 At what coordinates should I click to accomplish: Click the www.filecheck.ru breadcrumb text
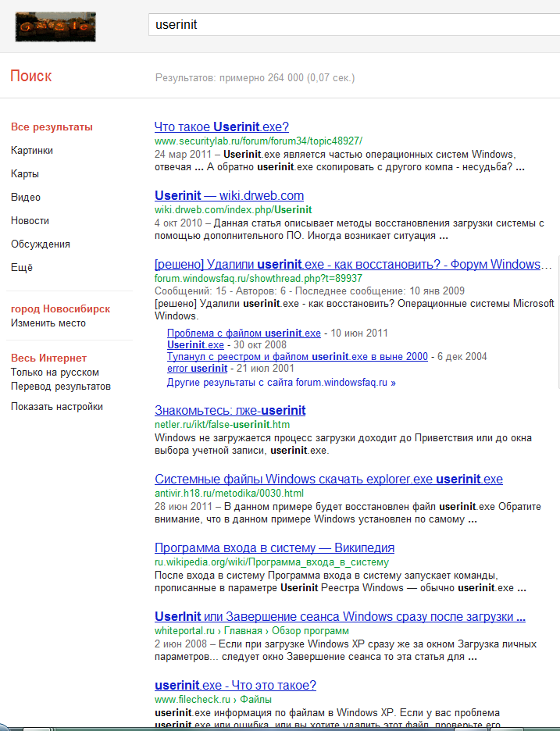(212, 699)
